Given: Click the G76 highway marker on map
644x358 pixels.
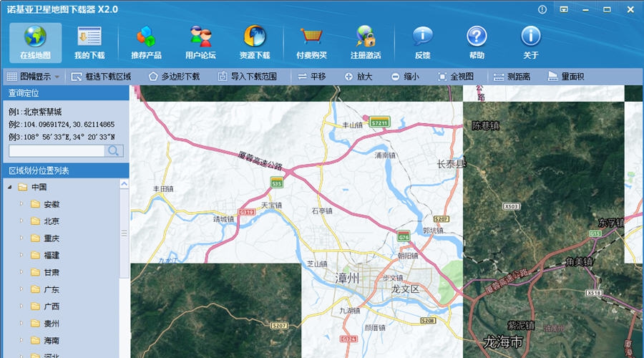Looking at the screenshot, I should 404,236.
